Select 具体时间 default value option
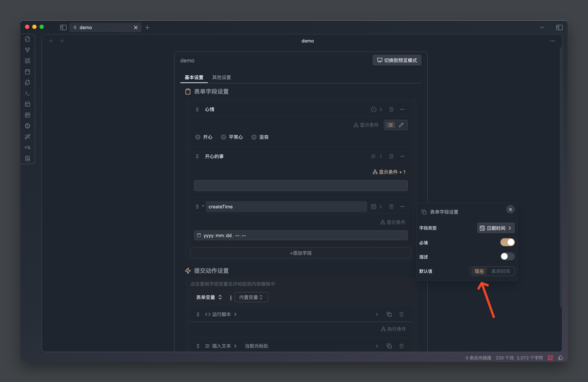Viewport: 588px width, 382px height. (x=501, y=271)
